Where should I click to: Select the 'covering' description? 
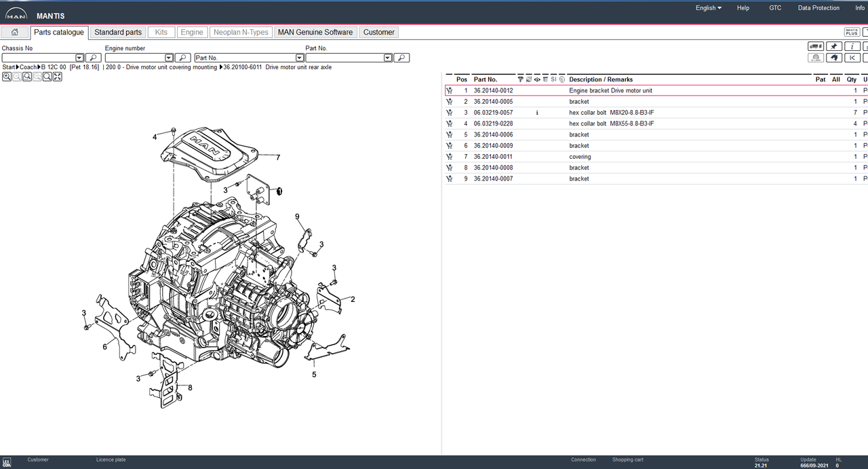[x=580, y=157]
